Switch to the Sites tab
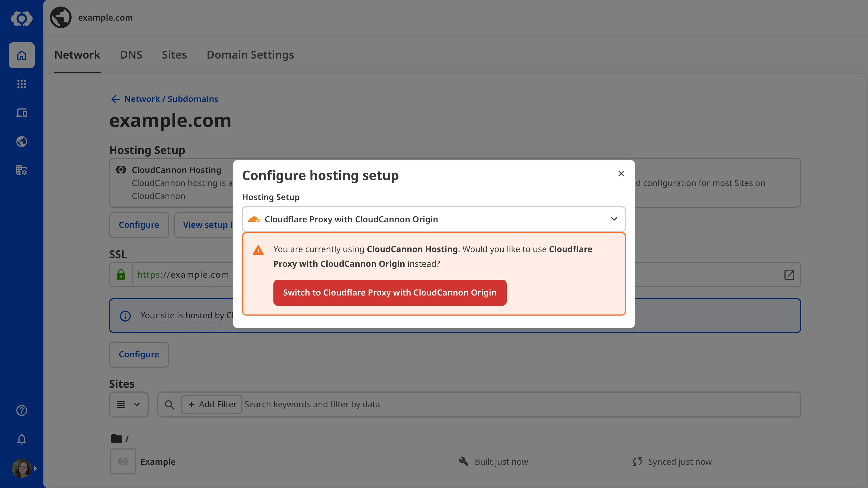The image size is (868, 488). point(174,55)
